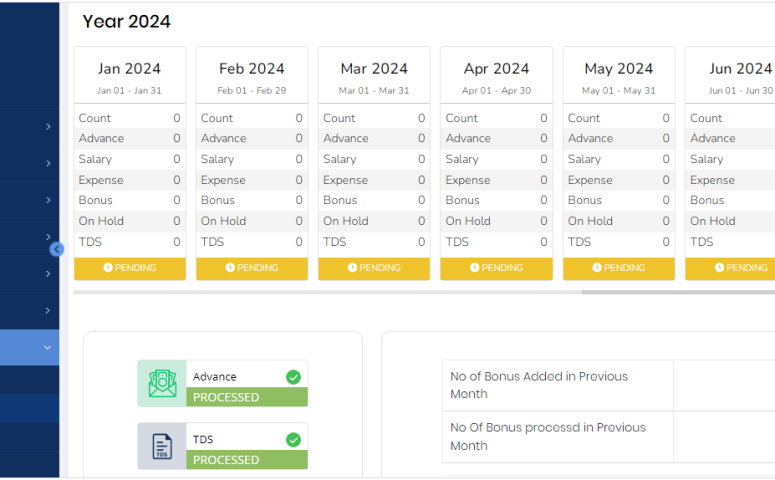Click the clock icon on Mar 2024 pending bar
Image resolution: width=775 pixels, height=480 pixels.
(x=353, y=268)
